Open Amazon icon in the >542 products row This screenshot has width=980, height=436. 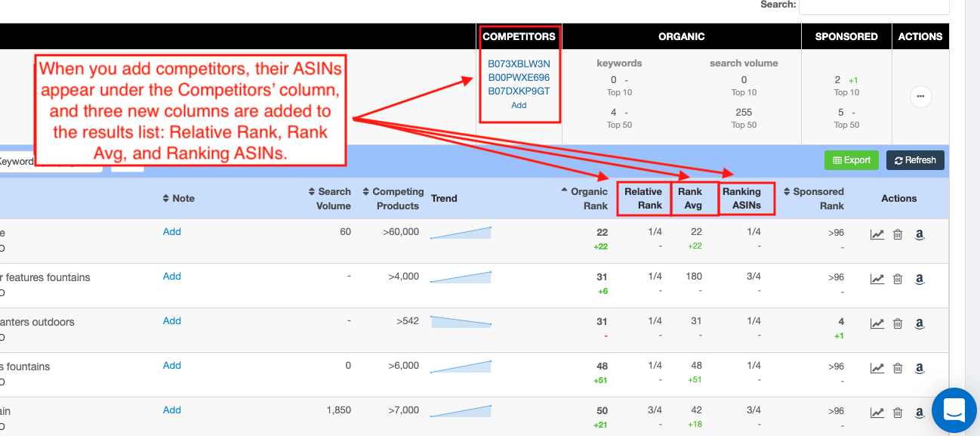(x=920, y=324)
